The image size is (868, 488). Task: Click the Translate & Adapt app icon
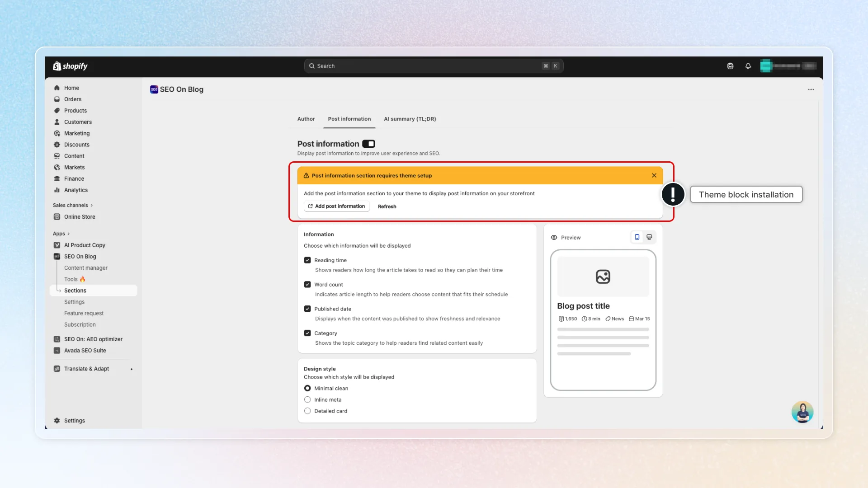tap(57, 369)
